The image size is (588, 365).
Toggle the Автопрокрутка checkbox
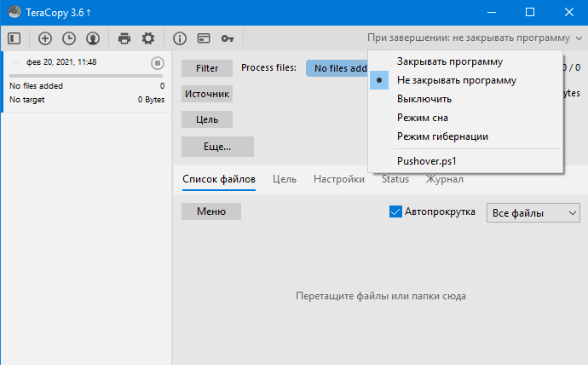[x=395, y=211]
